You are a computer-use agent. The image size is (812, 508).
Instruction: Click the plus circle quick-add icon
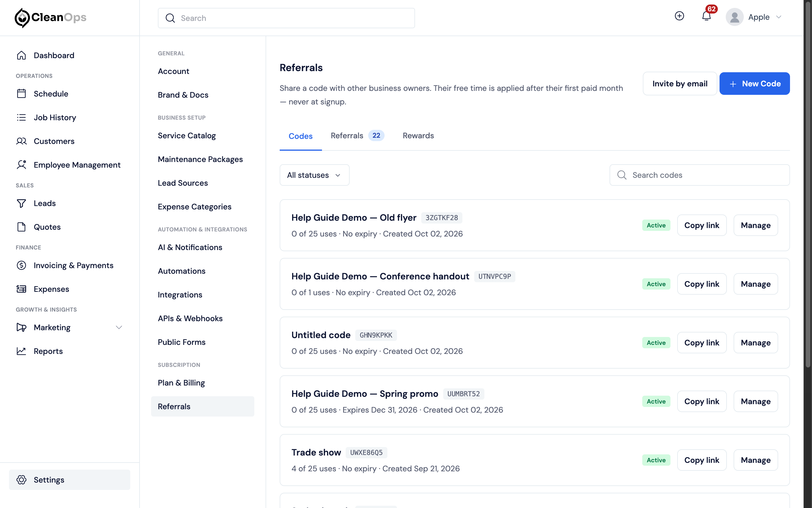pyautogui.click(x=679, y=16)
